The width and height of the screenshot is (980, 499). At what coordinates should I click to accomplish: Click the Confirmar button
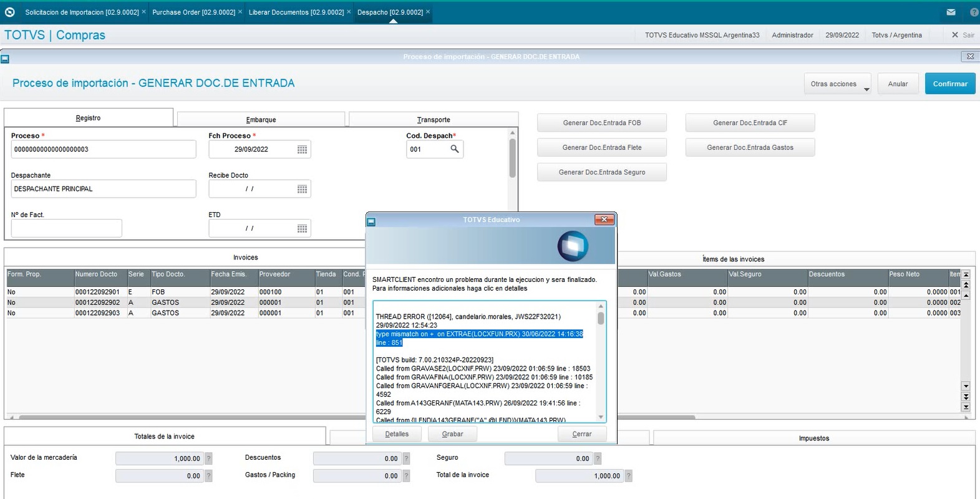point(950,84)
